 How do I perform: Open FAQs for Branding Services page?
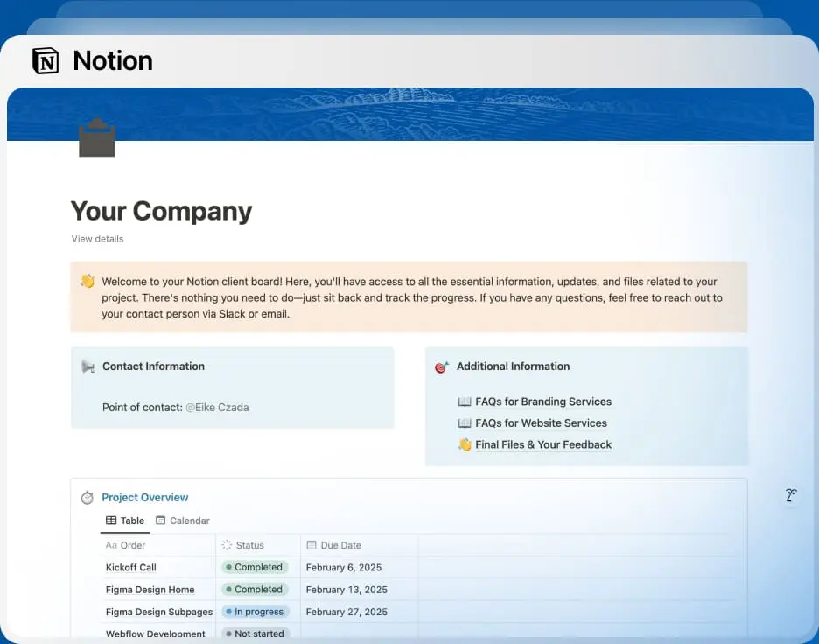click(x=543, y=402)
